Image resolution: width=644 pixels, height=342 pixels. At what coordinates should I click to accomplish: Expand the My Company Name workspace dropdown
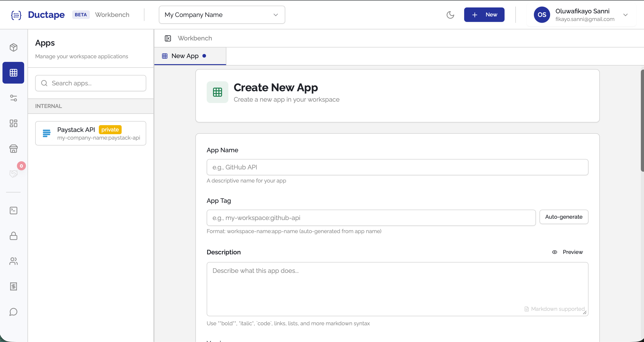coord(222,15)
